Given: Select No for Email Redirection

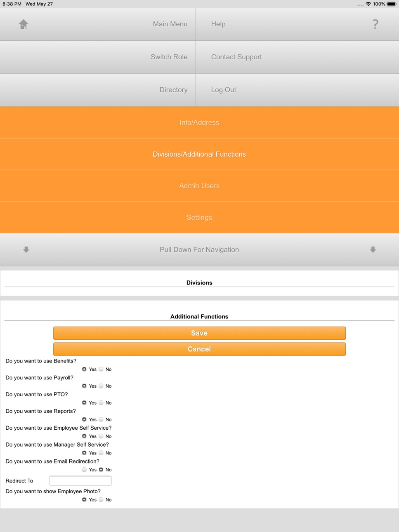Looking at the screenshot, I should point(101,470).
